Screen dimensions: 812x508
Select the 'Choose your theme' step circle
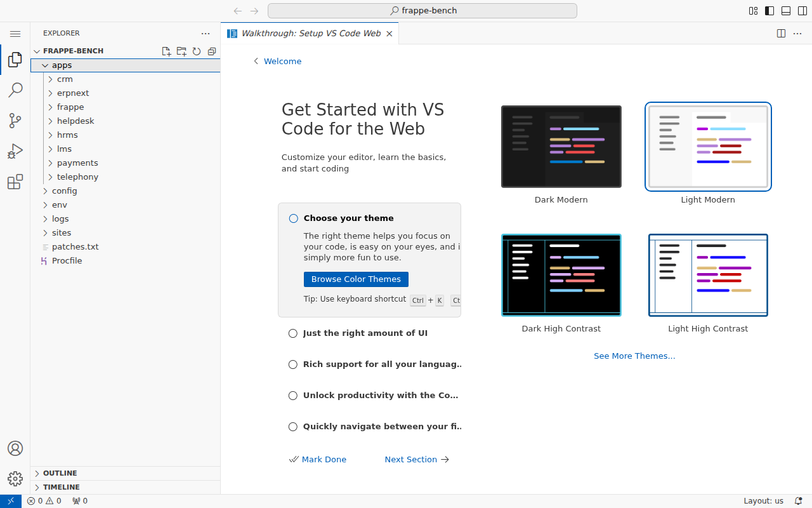293,218
